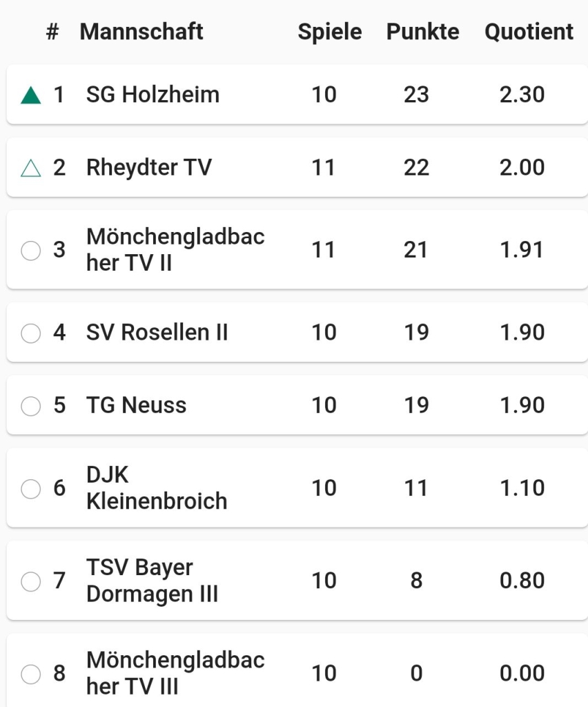Open the SV Rosellen II team name
Viewport: 588px width, 707px height.
coord(157,332)
